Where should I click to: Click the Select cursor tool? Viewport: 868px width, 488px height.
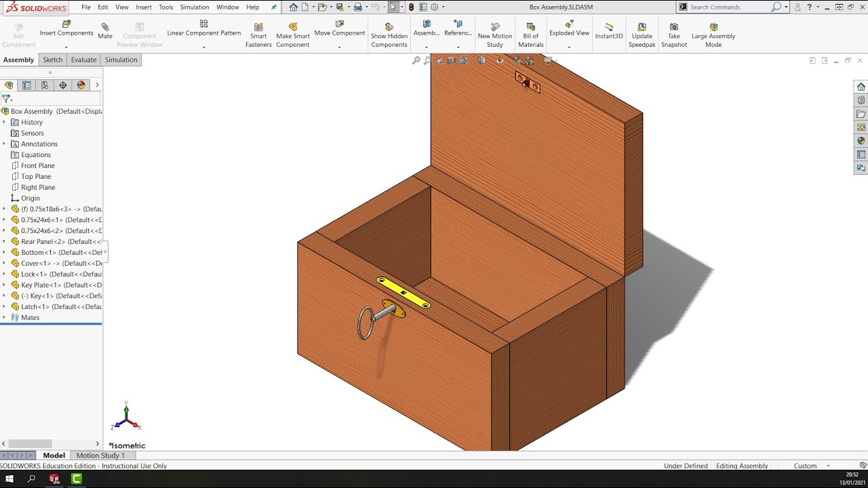coord(393,7)
